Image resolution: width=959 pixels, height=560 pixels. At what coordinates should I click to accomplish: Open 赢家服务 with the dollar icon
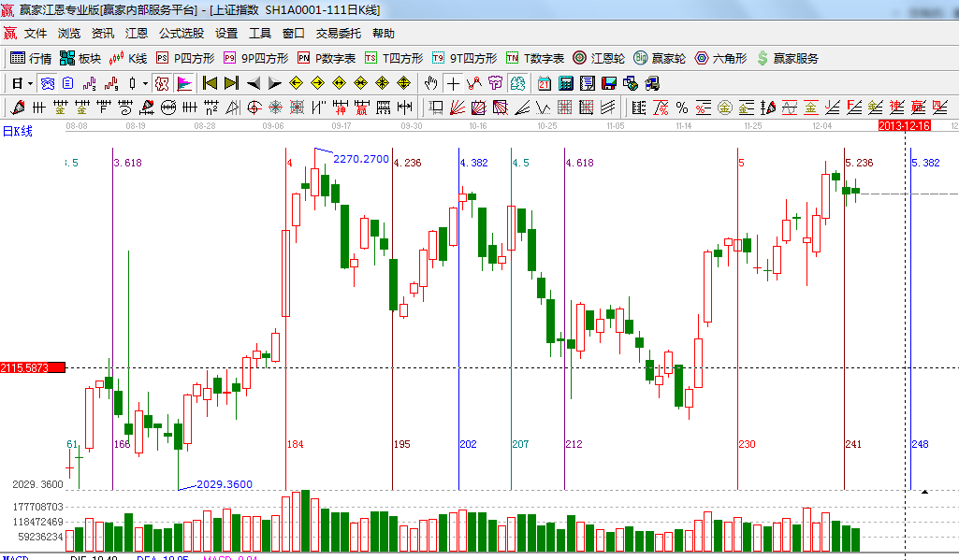tap(787, 58)
